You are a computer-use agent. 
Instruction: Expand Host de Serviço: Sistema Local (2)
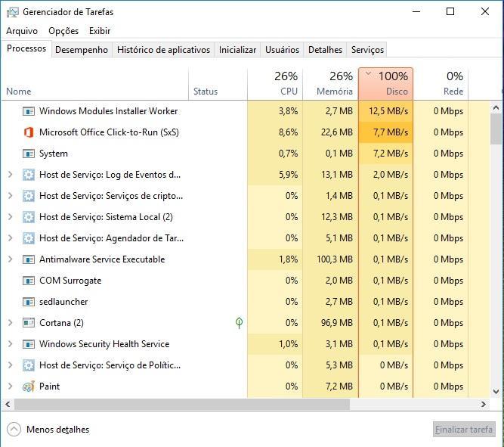pos(11,217)
